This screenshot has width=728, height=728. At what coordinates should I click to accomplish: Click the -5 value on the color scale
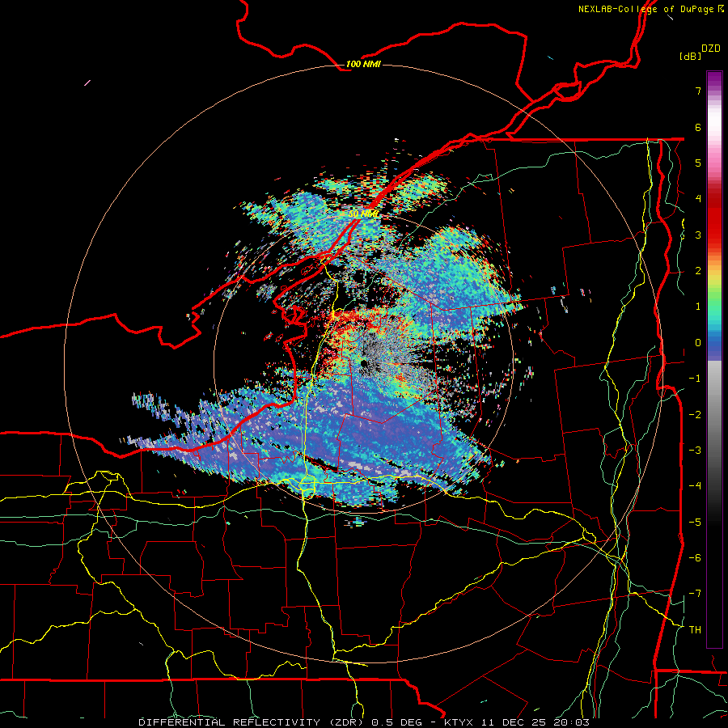tap(695, 522)
